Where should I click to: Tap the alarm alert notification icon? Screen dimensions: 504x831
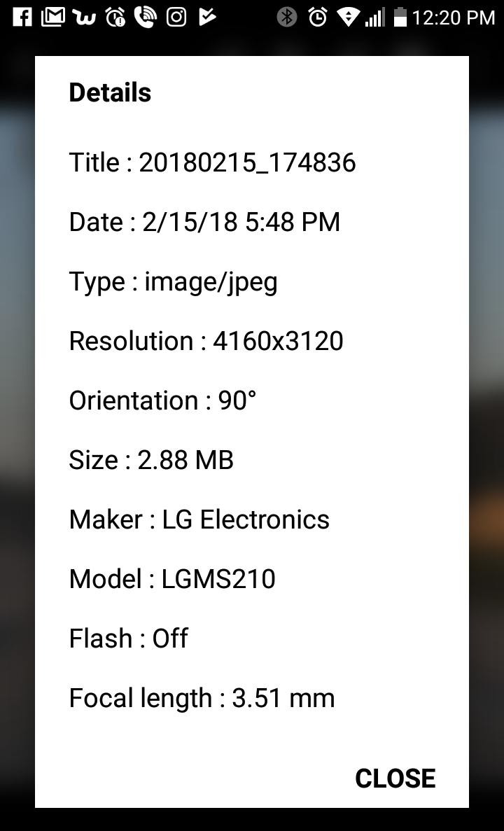(115, 17)
